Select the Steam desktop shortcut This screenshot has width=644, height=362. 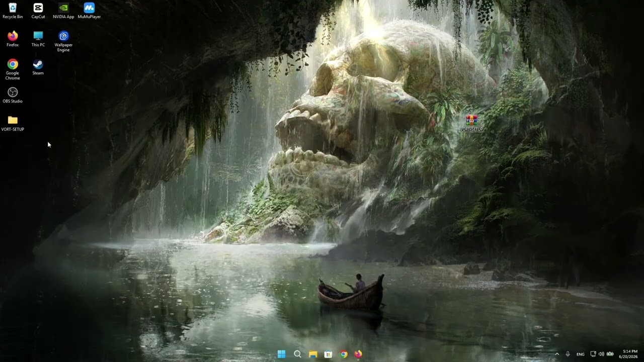point(38,67)
